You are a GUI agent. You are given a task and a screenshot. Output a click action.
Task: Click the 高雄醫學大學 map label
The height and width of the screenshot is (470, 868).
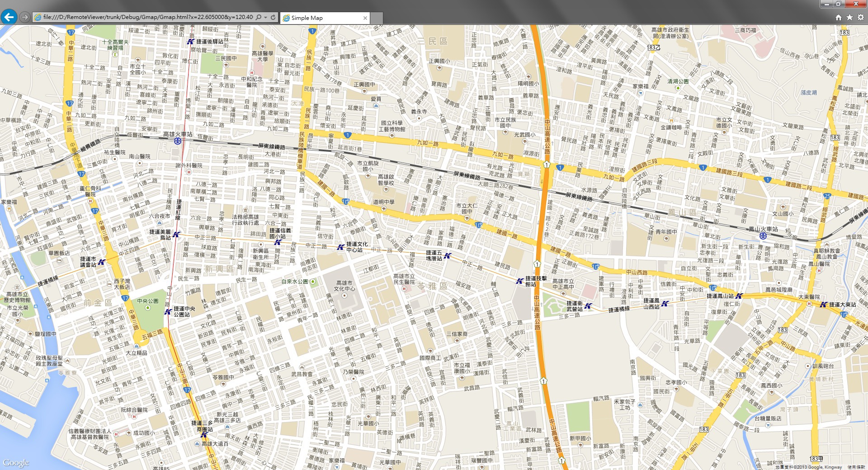coord(262,56)
